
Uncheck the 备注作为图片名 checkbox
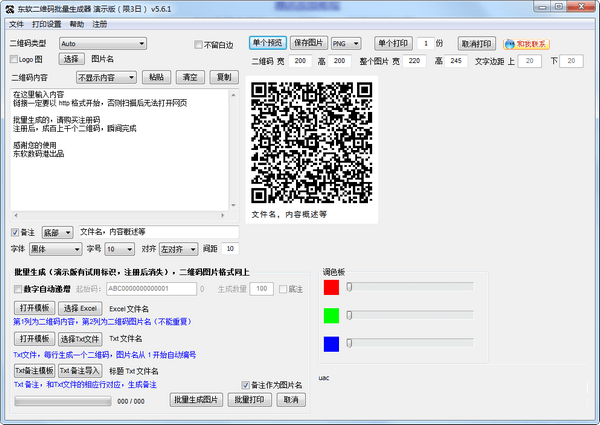coord(246,385)
